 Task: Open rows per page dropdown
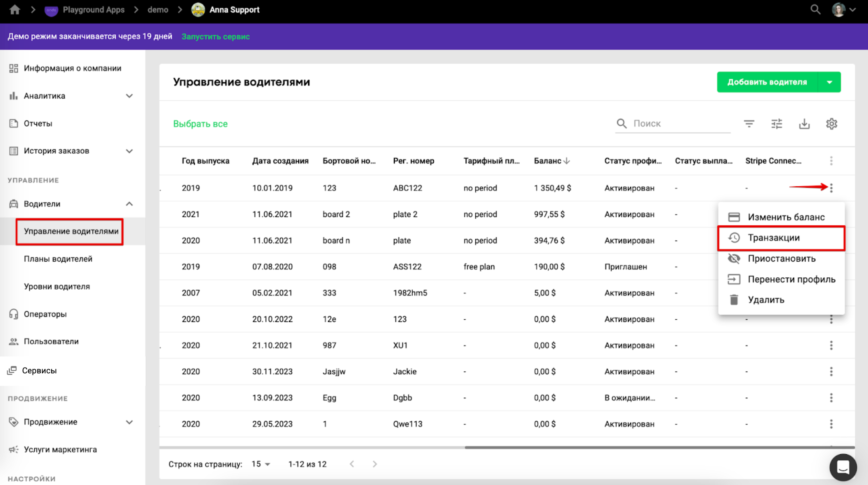(x=261, y=464)
